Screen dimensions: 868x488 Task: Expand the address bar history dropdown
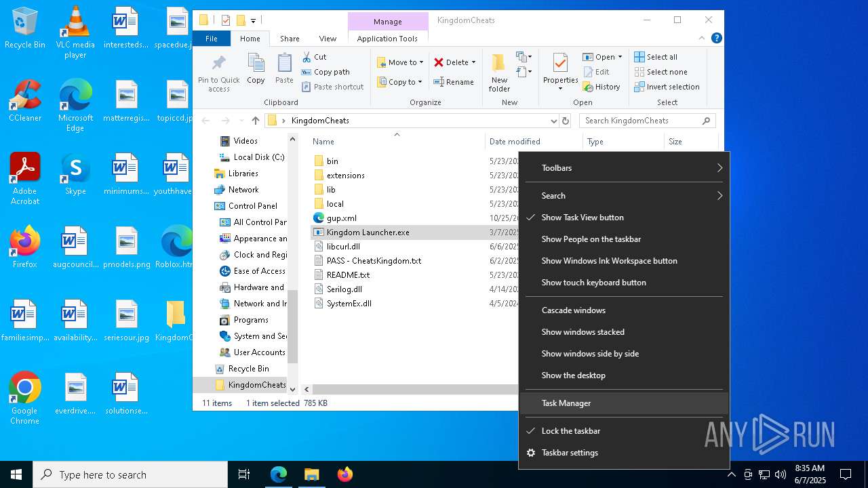pos(554,121)
